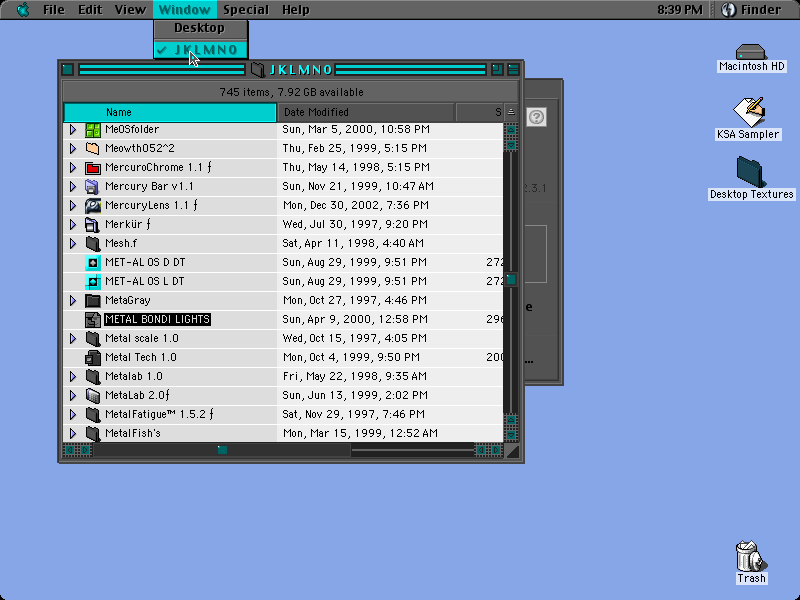This screenshot has height=600, width=800.
Task: Expand the Merkür disclosure triangle
Action: [x=73, y=224]
